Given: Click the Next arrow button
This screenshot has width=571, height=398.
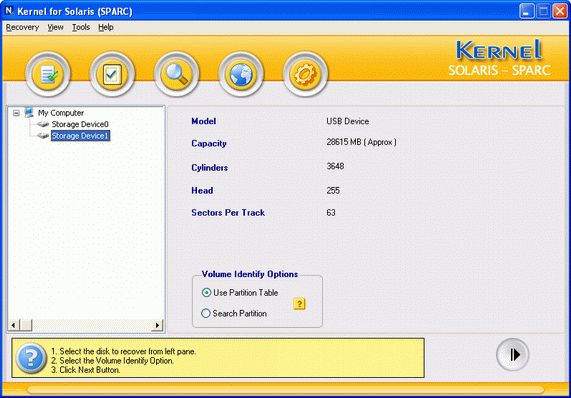Looking at the screenshot, I should [512, 355].
